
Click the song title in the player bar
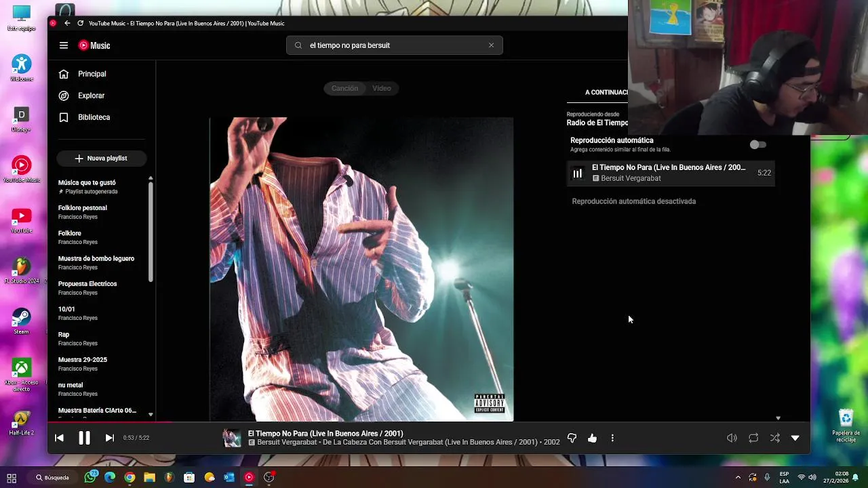pyautogui.click(x=325, y=434)
